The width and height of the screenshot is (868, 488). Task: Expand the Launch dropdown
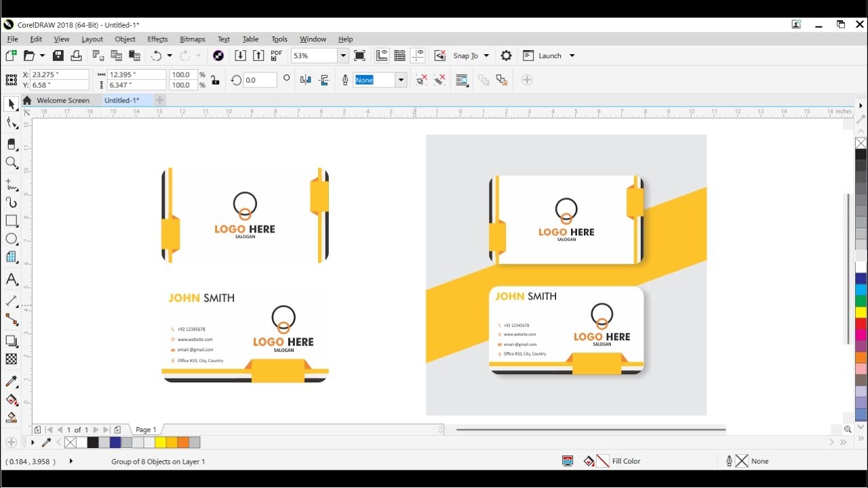tap(572, 56)
